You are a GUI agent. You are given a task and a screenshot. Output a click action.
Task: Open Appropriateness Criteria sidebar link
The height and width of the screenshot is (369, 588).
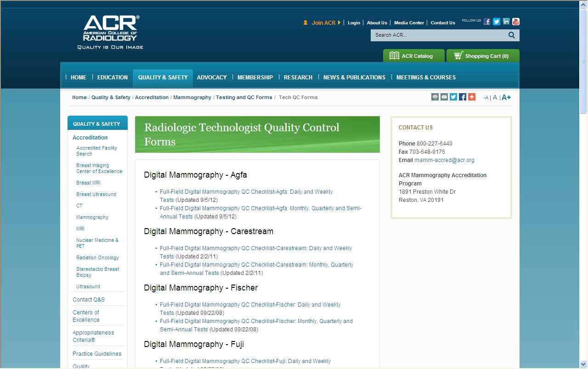tap(93, 336)
